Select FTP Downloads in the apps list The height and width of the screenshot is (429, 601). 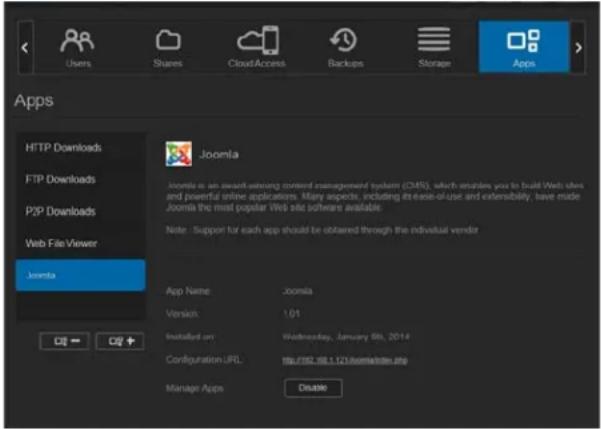(x=80, y=179)
